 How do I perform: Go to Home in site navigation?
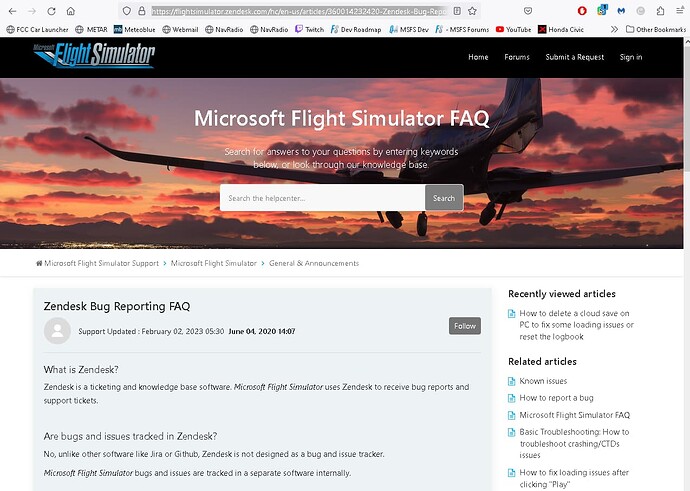[x=478, y=57]
